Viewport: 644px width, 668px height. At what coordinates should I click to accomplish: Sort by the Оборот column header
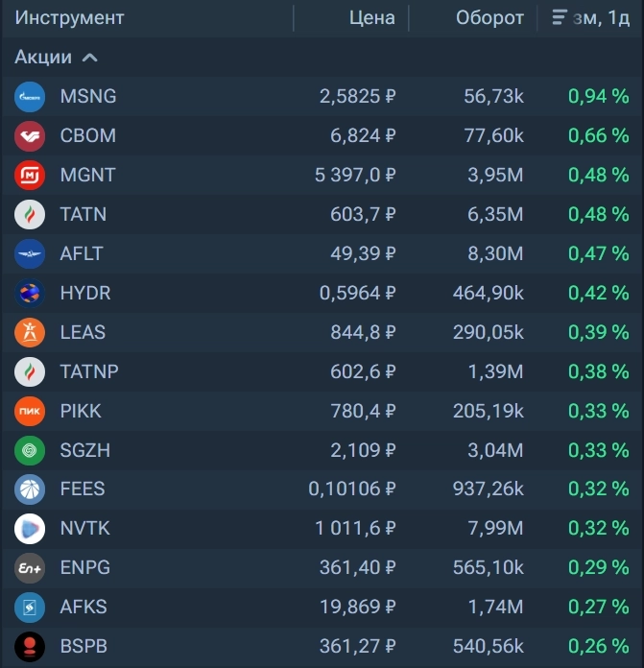click(x=489, y=18)
